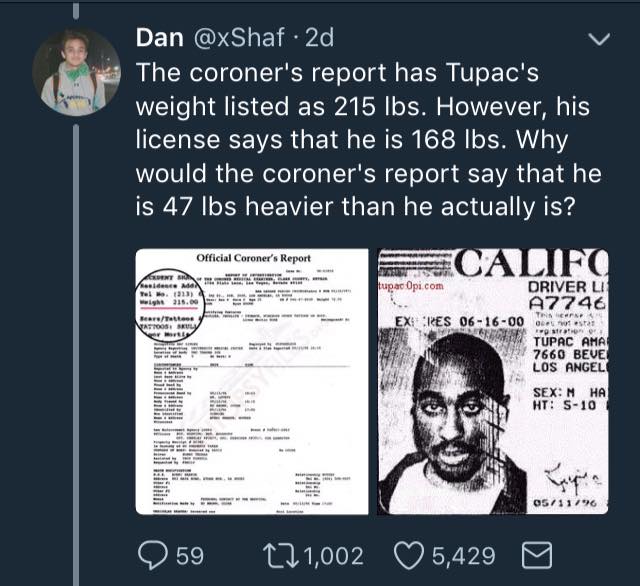This screenshot has width=640, height=586.
Task: Like the tweet with the heart icon
Action: [x=410, y=556]
